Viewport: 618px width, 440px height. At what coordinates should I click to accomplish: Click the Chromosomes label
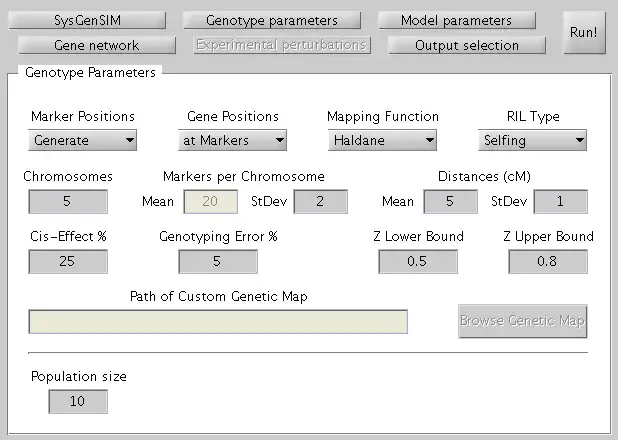click(68, 176)
